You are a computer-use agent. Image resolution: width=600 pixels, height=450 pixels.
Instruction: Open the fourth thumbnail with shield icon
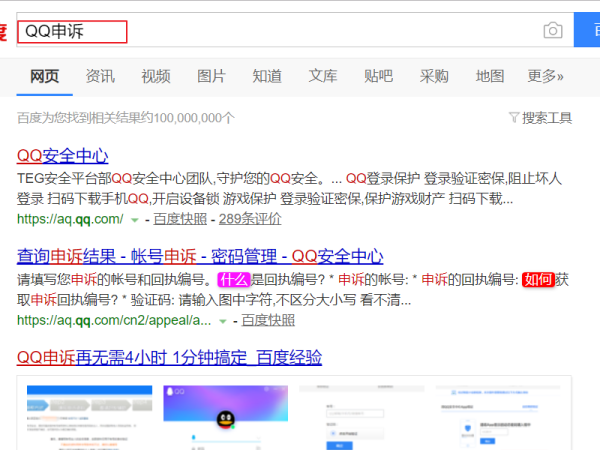pos(498,417)
